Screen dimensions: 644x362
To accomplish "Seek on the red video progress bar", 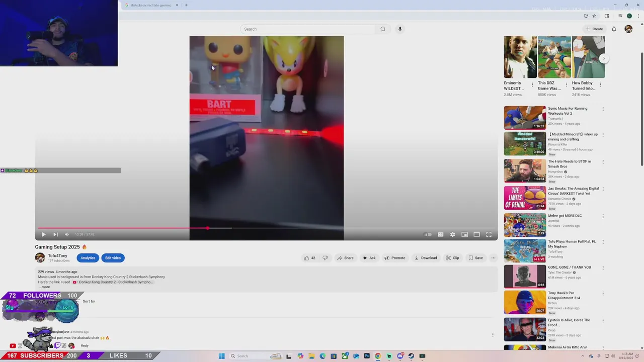I will click(266, 228).
